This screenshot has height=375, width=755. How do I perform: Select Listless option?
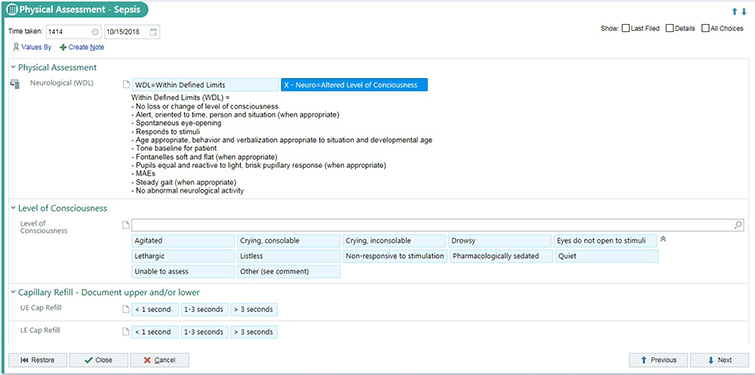[x=288, y=256]
